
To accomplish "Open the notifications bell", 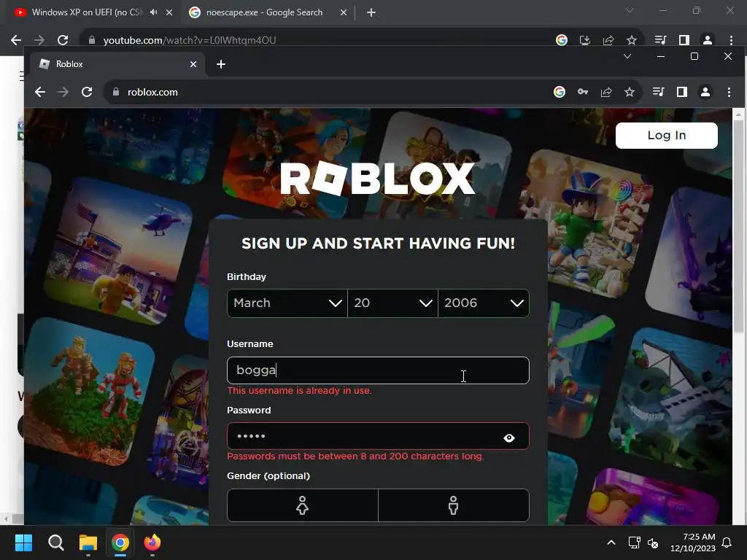I will [727, 542].
